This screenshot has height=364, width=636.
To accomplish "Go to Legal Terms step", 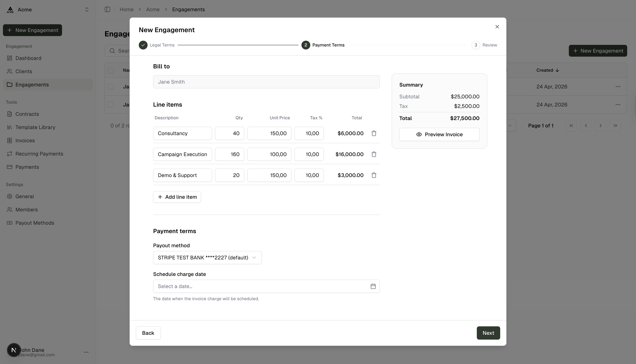I will (x=157, y=45).
